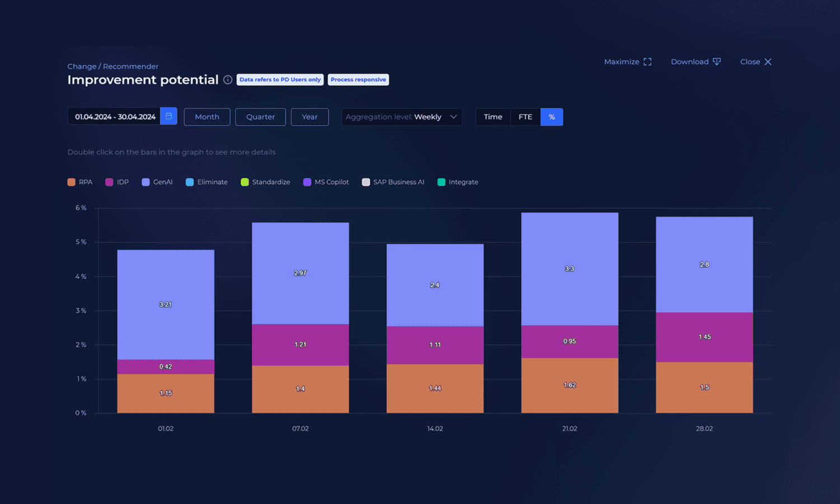Click the Data refers to PD Users only badge
Image resolution: width=840 pixels, height=504 pixels.
click(x=280, y=79)
